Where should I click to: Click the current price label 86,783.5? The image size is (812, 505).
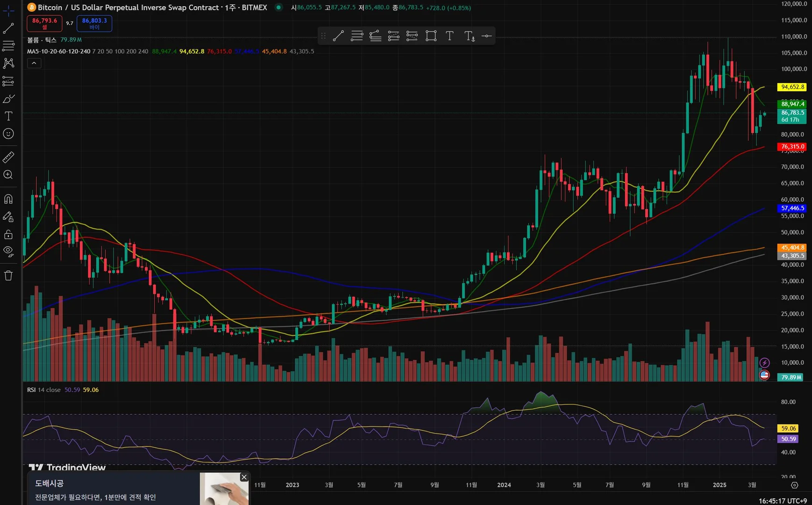(792, 116)
